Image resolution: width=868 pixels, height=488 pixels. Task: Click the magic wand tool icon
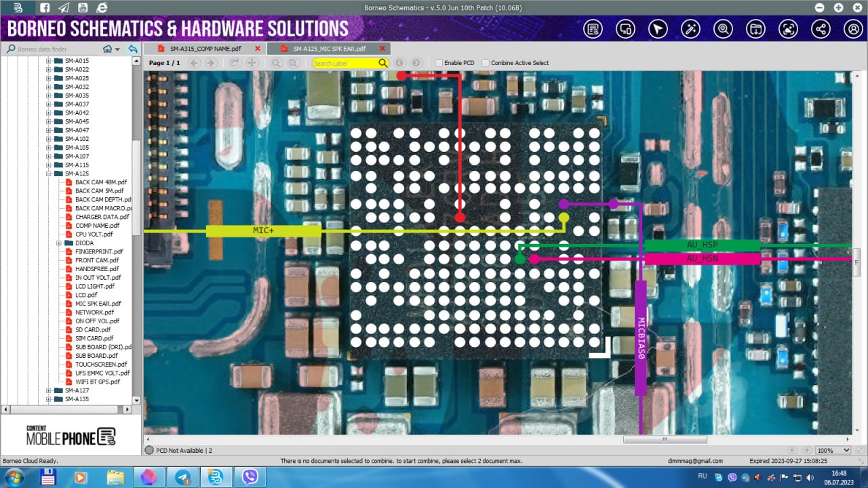tap(690, 29)
